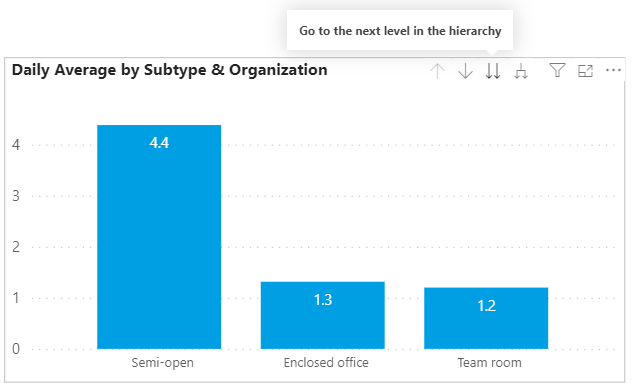Image resolution: width=635 pixels, height=387 pixels.
Task: Open the visual's filter funnel icon
Action: point(557,70)
